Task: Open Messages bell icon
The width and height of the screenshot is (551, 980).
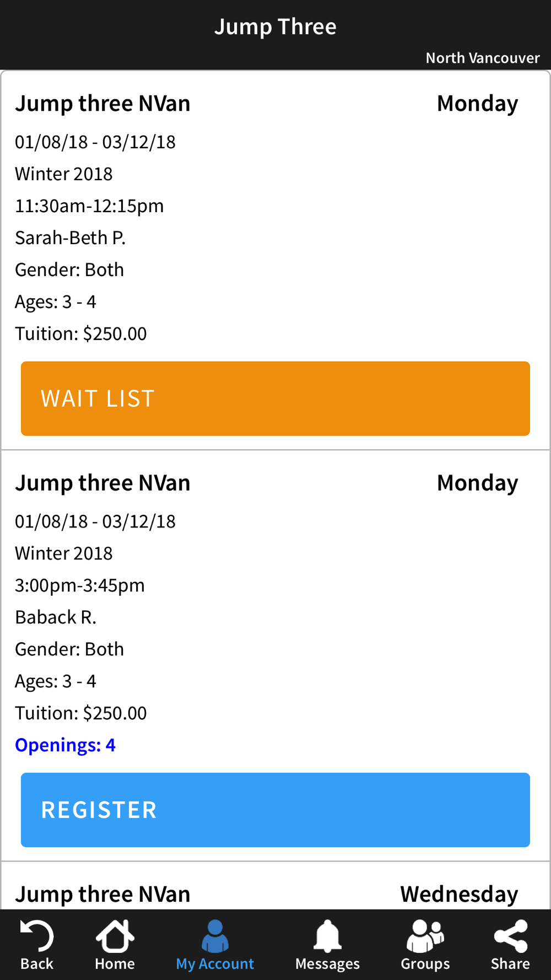Action: pyautogui.click(x=327, y=936)
